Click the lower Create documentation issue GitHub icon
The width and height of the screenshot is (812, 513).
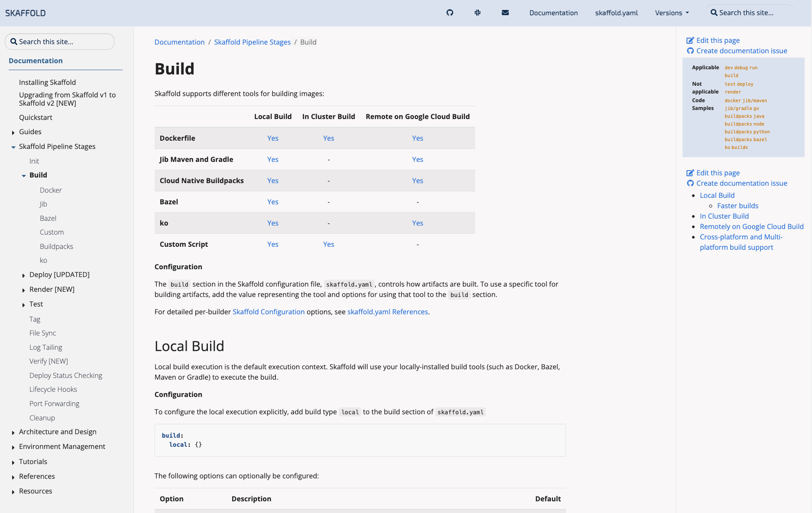click(690, 183)
